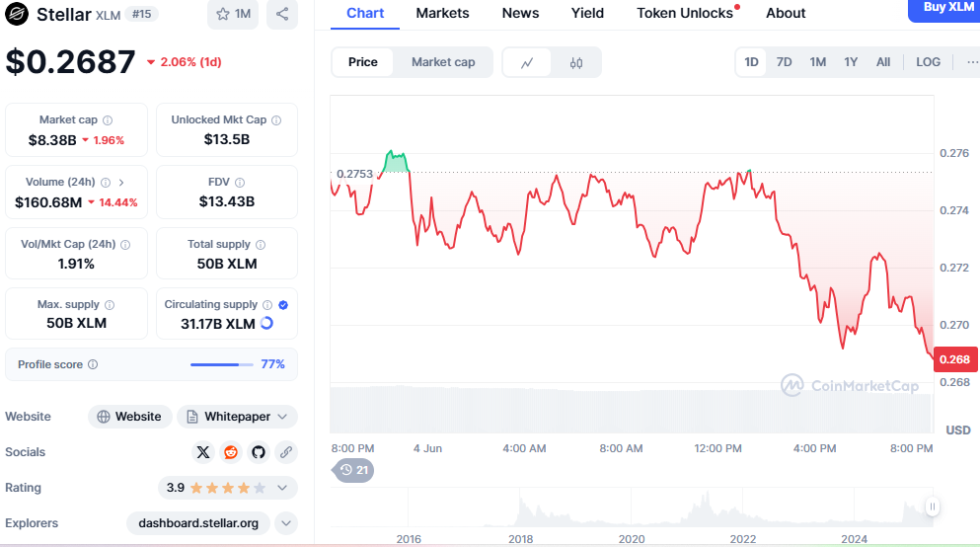
Task: Click the chart range slider handle
Action: (932, 507)
